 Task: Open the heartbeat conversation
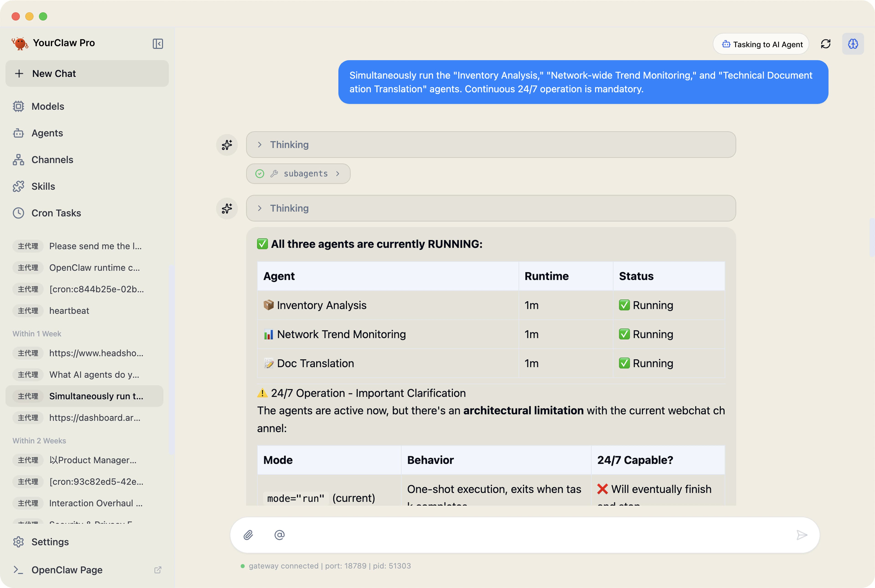click(x=69, y=310)
